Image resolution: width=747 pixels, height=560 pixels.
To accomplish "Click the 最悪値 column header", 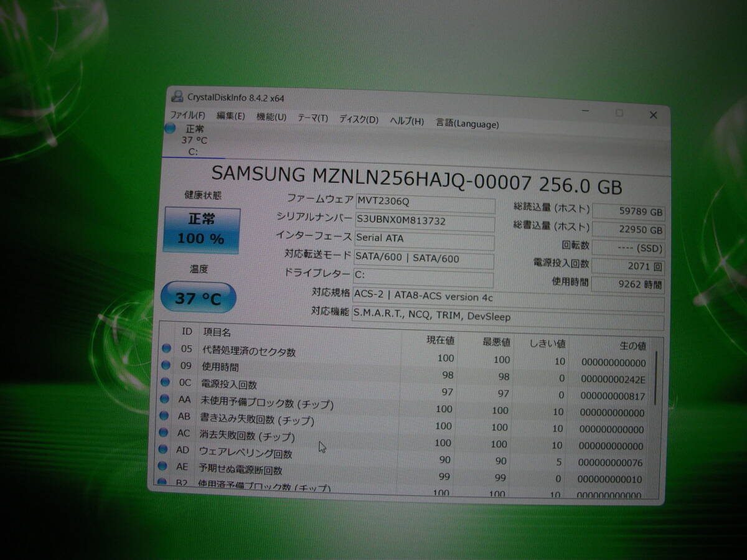I will click(497, 342).
